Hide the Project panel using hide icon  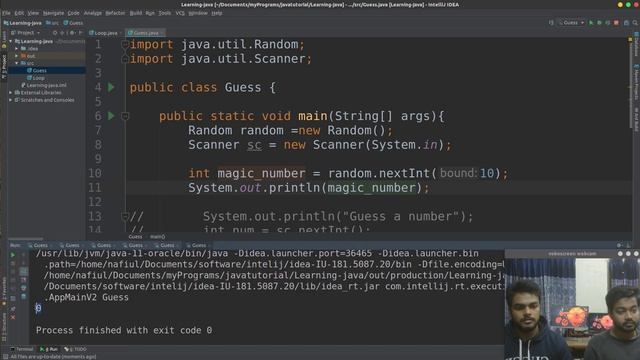pyautogui.click(x=80, y=33)
